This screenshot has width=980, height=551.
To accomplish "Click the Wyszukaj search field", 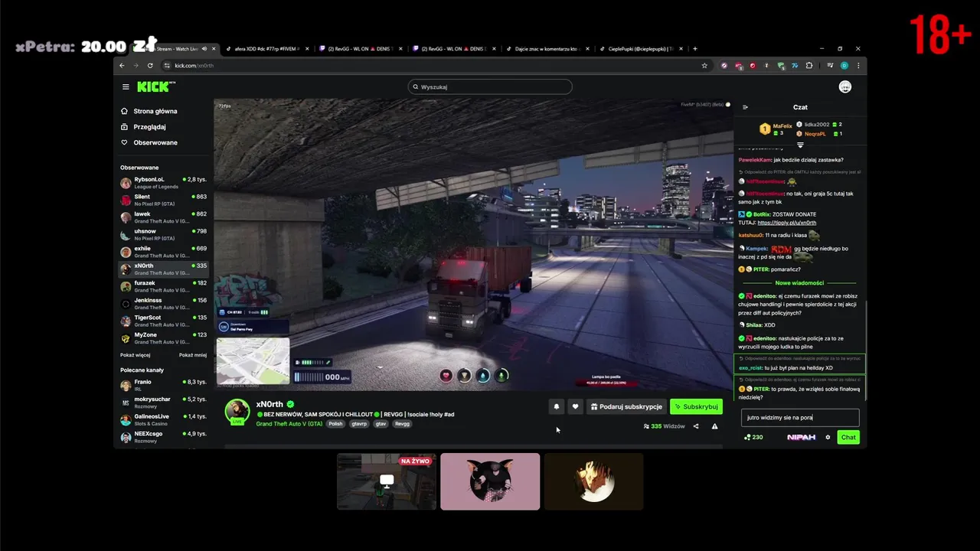I will tap(490, 86).
